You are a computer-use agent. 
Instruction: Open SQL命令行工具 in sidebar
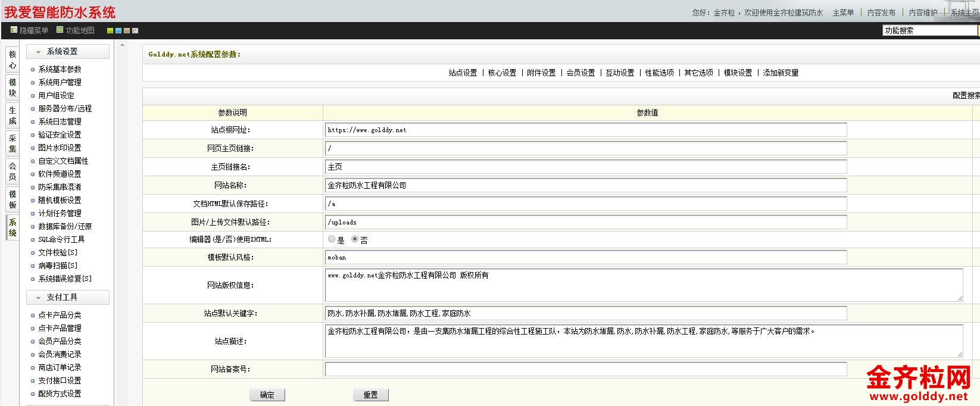point(61,239)
